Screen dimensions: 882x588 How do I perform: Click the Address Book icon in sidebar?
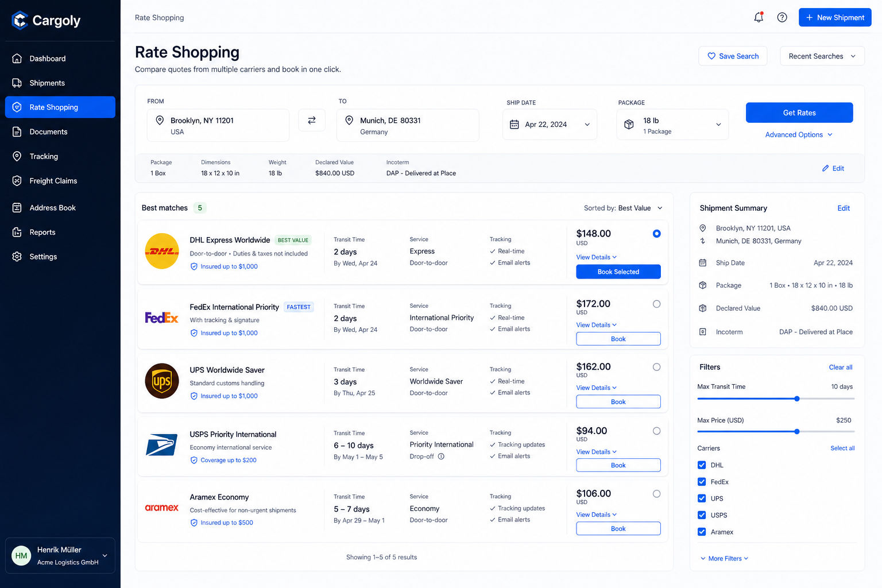pyautogui.click(x=17, y=208)
